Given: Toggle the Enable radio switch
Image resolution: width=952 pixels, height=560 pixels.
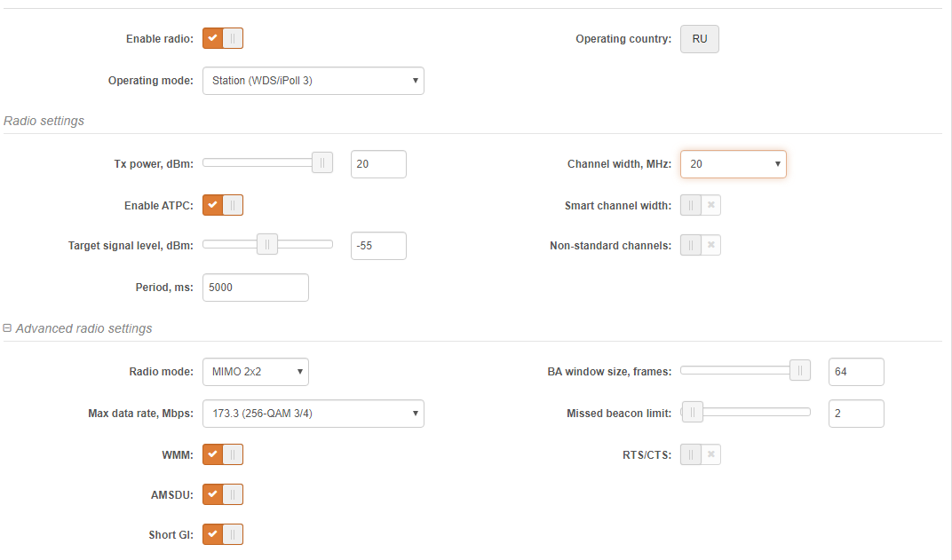Looking at the screenshot, I should [x=223, y=38].
